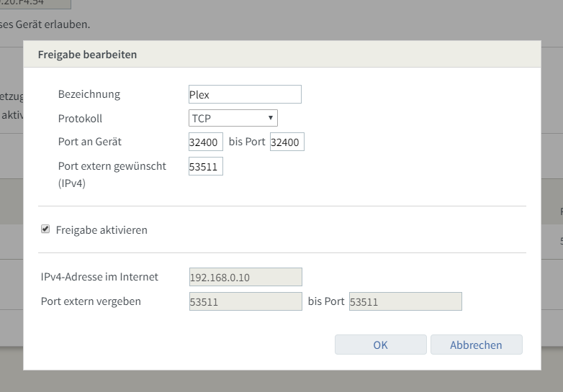Screen dimensions: 563x392
Task: Click the Bezeichnung label
Action: 89,94
